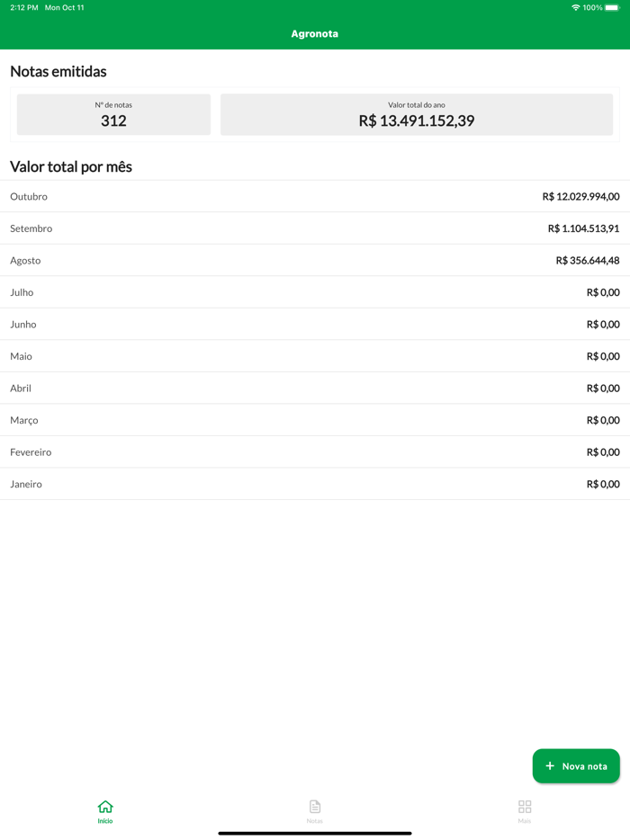Tap the battery indicator icon

(612, 7)
